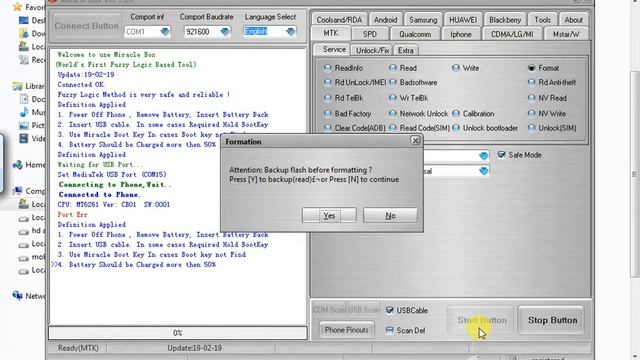640x360 pixels.
Task: Click the USB Scan button
Action: [x=364, y=310]
